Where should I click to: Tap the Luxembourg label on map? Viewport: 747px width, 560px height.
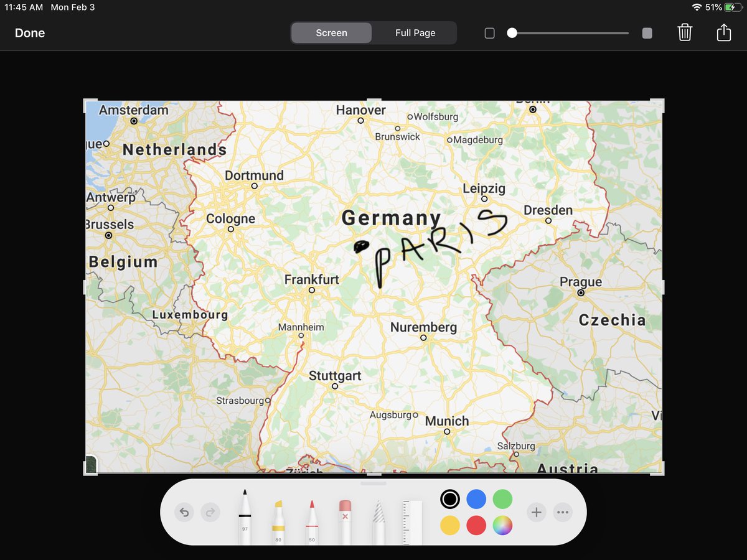point(190,315)
